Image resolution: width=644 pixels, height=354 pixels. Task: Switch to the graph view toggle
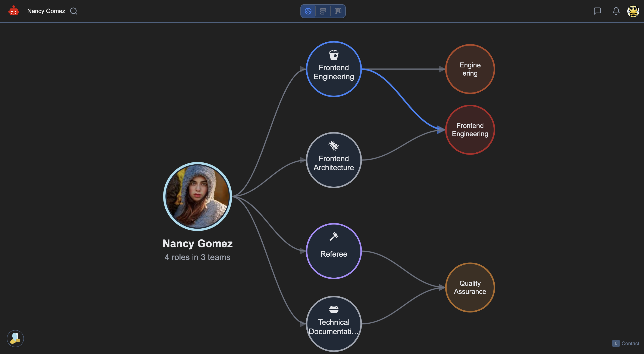click(308, 11)
